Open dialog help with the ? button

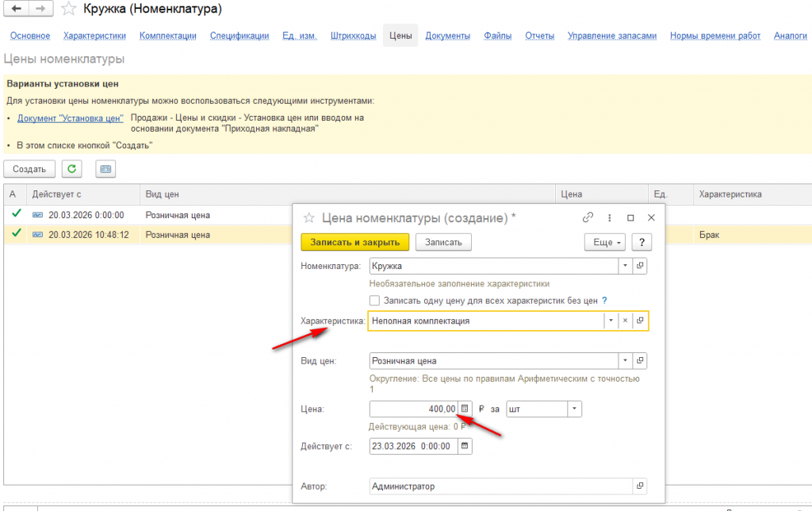pos(642,242)
